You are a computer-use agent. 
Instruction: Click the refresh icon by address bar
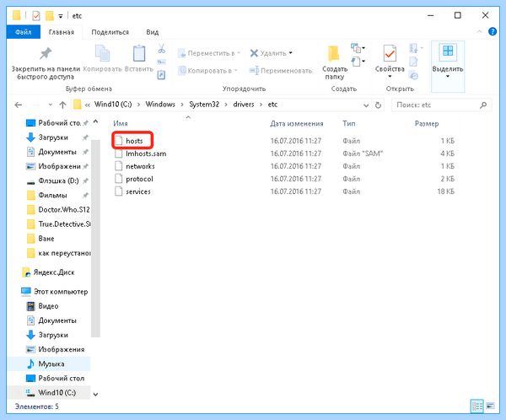point(378,105)
